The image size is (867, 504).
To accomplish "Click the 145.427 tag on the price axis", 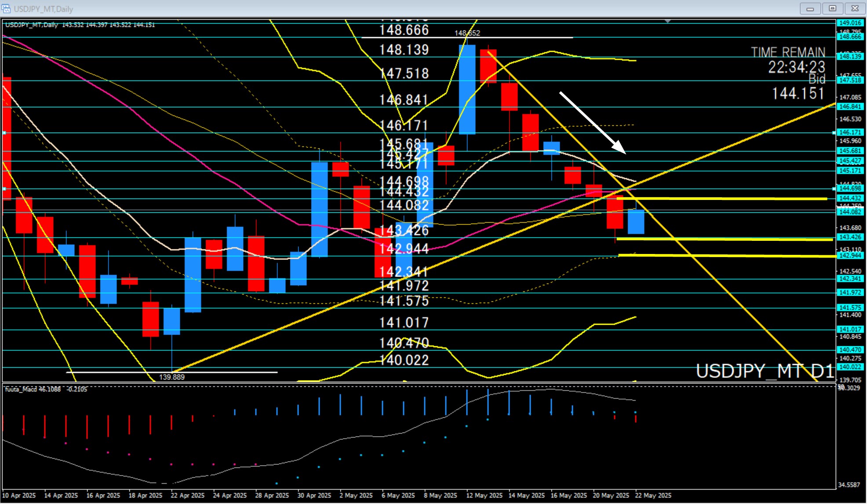I will 850,161.
